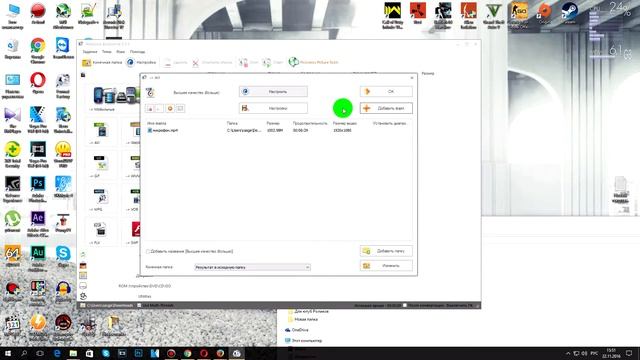Click the OK button in the AVI dialog

[x=386, y=91]
